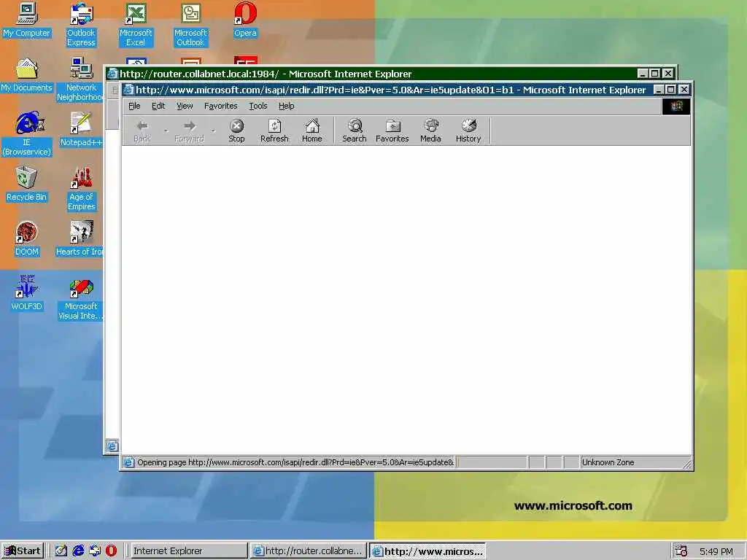Select the Microsoft Excel desktop shortcut

136,25
